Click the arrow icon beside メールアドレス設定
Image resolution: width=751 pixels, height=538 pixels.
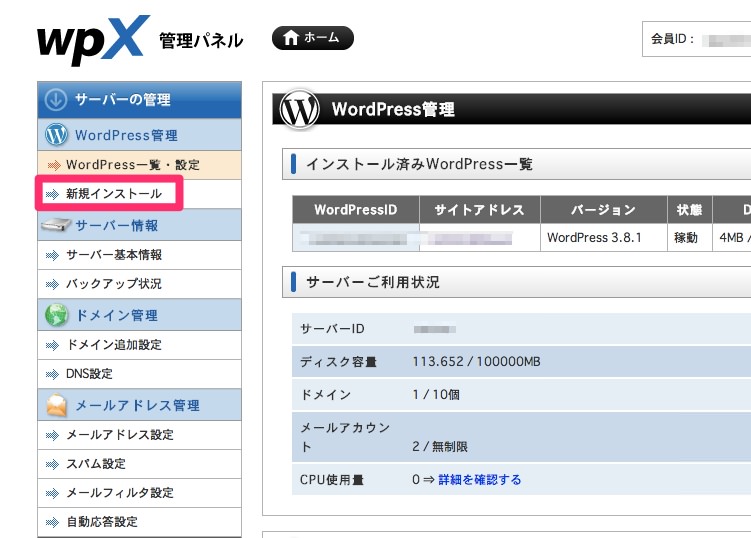tap(52, 435)
